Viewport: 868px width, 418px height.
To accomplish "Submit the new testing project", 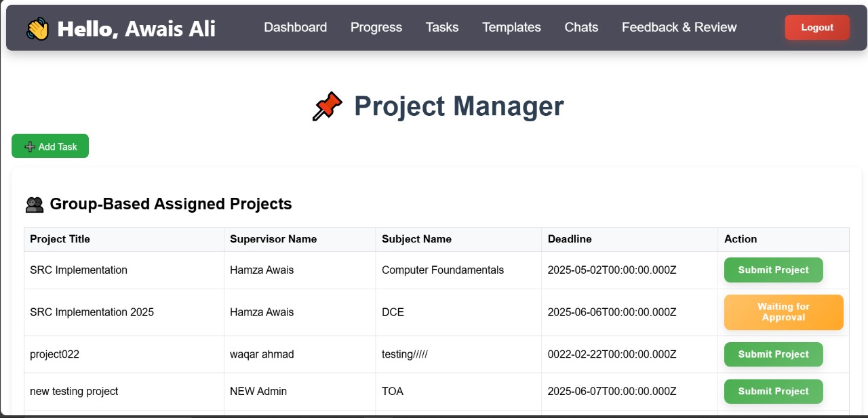I will (773, 392).
